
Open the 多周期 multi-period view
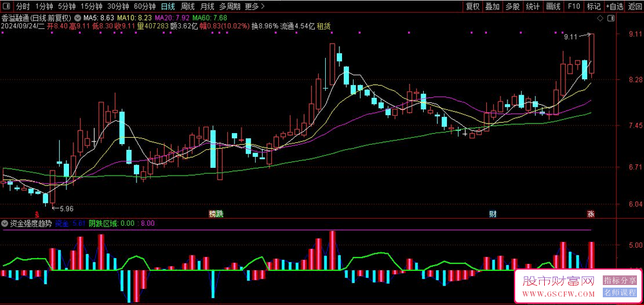coord(230,6)
